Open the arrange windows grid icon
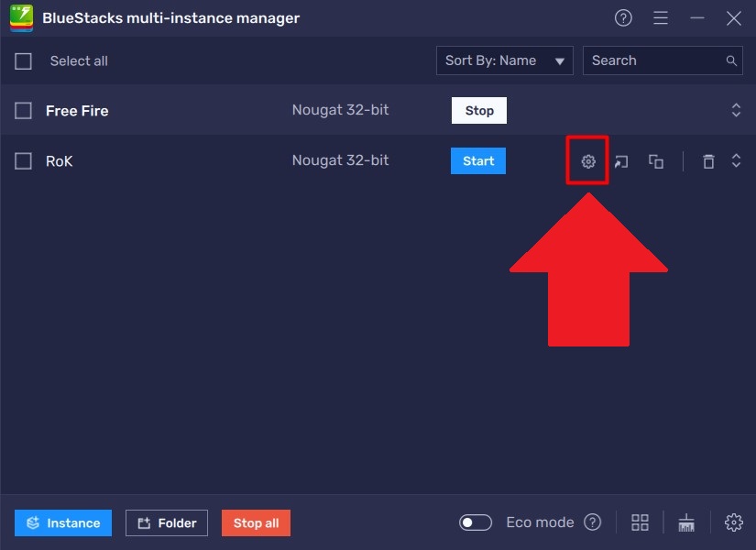Image resolution: width=756 pixels, height=550 pixels. pyautogui.click(x=640, y=522)
